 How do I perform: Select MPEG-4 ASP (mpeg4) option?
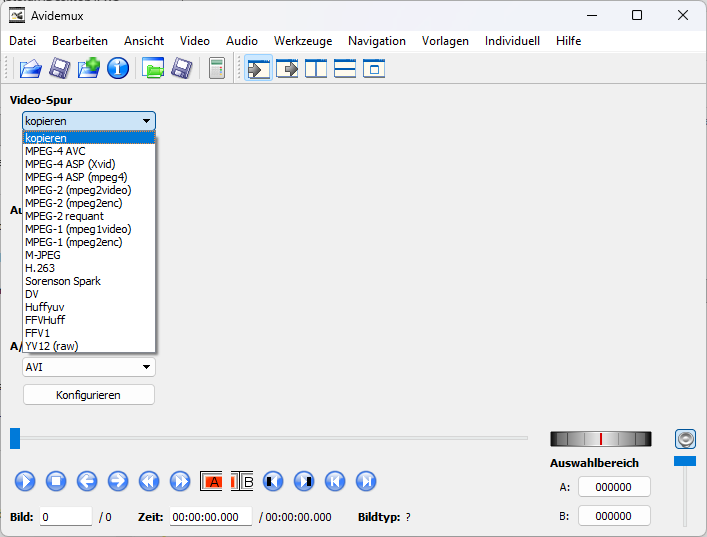pyautogui.click(x=89, y=177)
